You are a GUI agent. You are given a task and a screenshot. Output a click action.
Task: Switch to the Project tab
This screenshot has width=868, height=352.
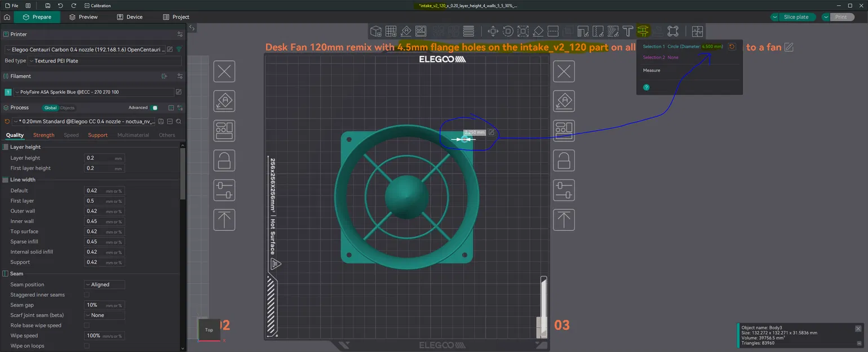coord(176,17)
